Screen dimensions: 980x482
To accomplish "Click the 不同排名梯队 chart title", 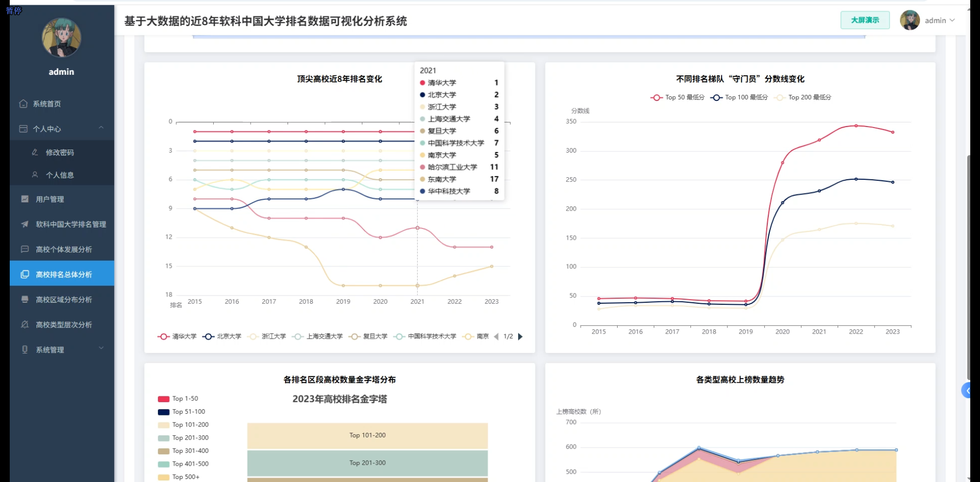I will pos(740,79).
